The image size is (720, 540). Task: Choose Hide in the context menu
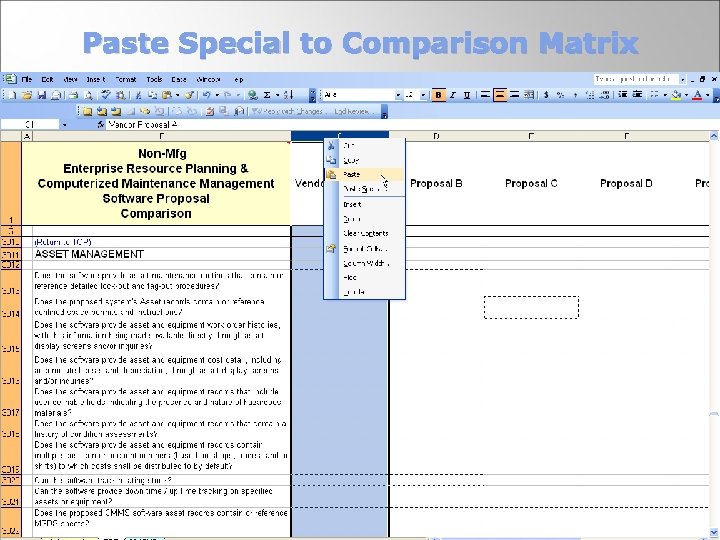pos(365,278)
